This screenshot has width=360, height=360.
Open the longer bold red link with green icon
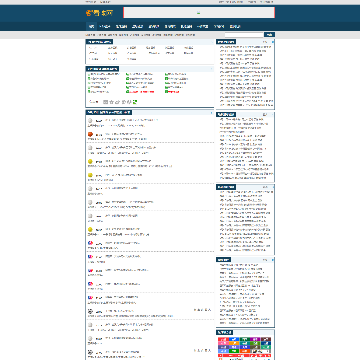[140, 92]
